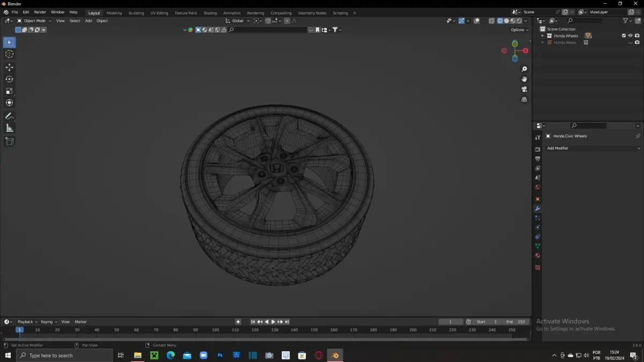Click the End frame 250 field
Image resolution: width=644 pixels, height=362 pixels.
pos(516,322)
